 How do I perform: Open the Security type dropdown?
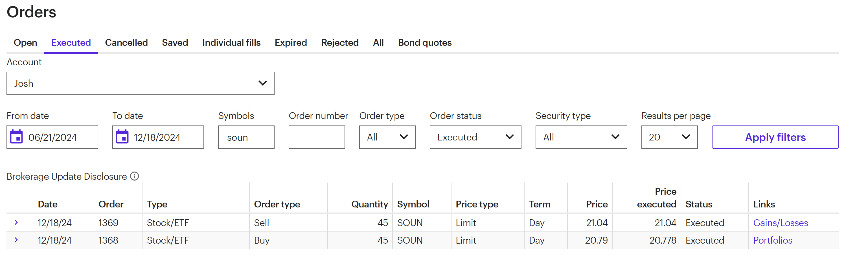tap(581, 137)
